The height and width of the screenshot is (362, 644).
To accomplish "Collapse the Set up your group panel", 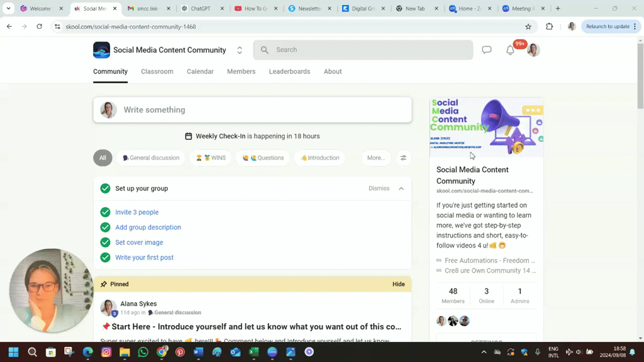I will click(401, 189).
